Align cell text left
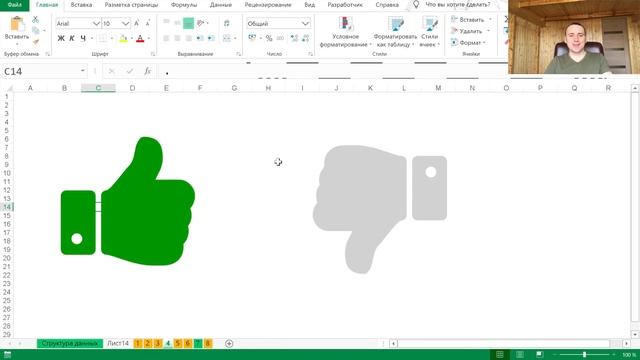 tap(166, 38)
